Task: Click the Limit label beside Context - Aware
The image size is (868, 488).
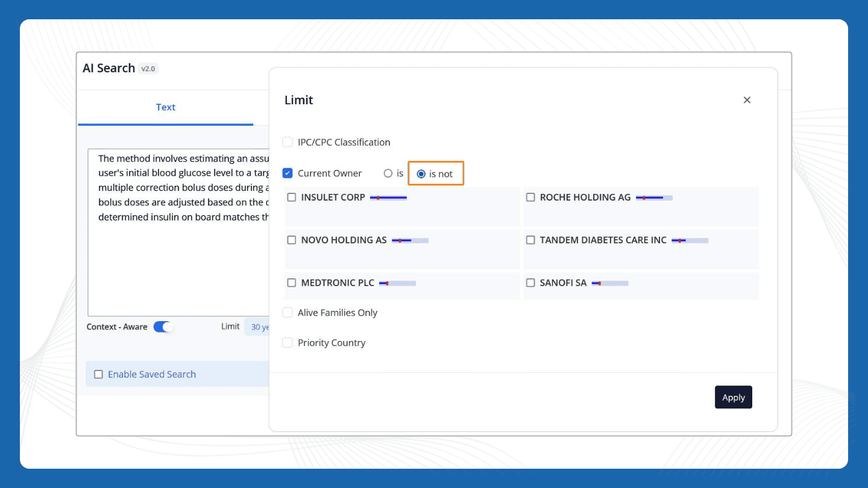Action: tap(230, 327)
